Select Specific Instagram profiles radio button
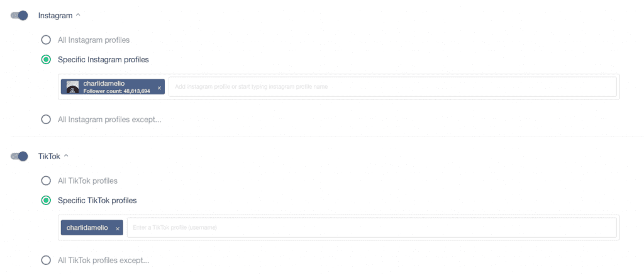The width and height of the screenshot is (644, 275). point(46,60)
